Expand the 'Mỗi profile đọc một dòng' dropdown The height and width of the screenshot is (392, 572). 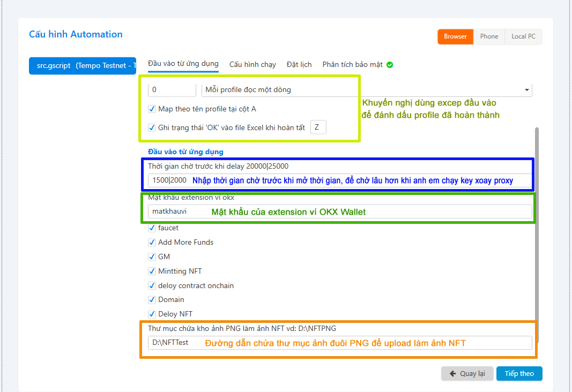pos(367,90)
